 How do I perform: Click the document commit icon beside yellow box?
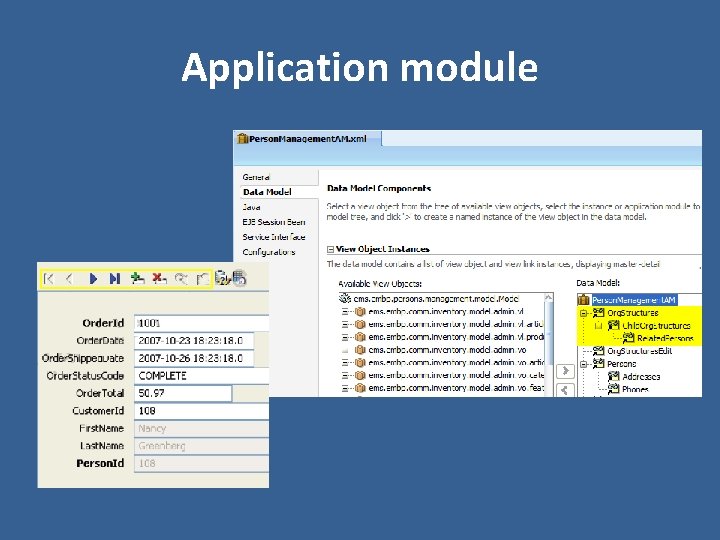(x=222, y=278)
